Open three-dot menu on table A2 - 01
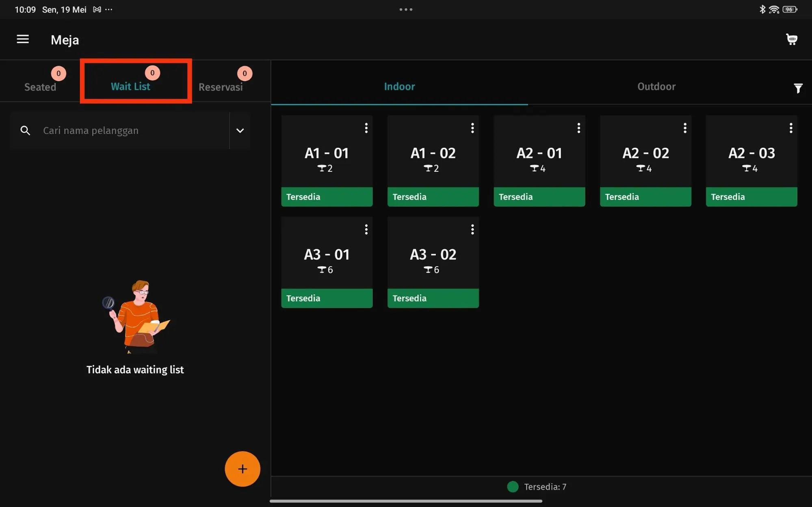 pos(579,128)
